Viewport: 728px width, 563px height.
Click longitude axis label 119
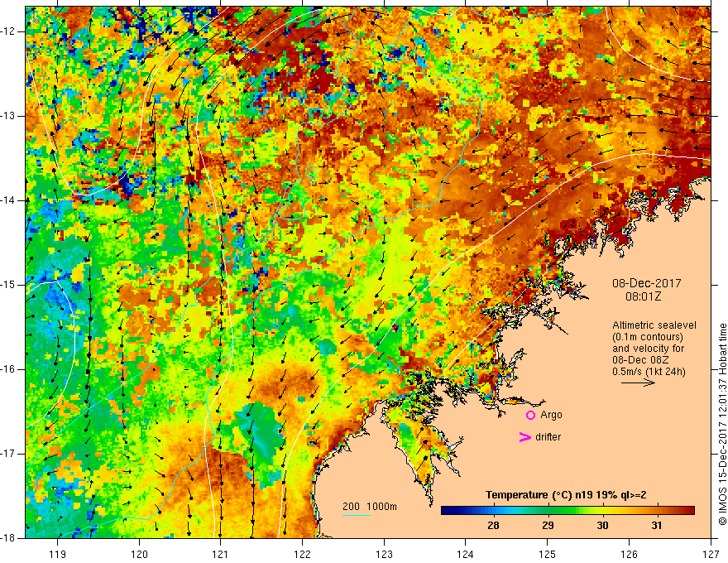(58, 554)
